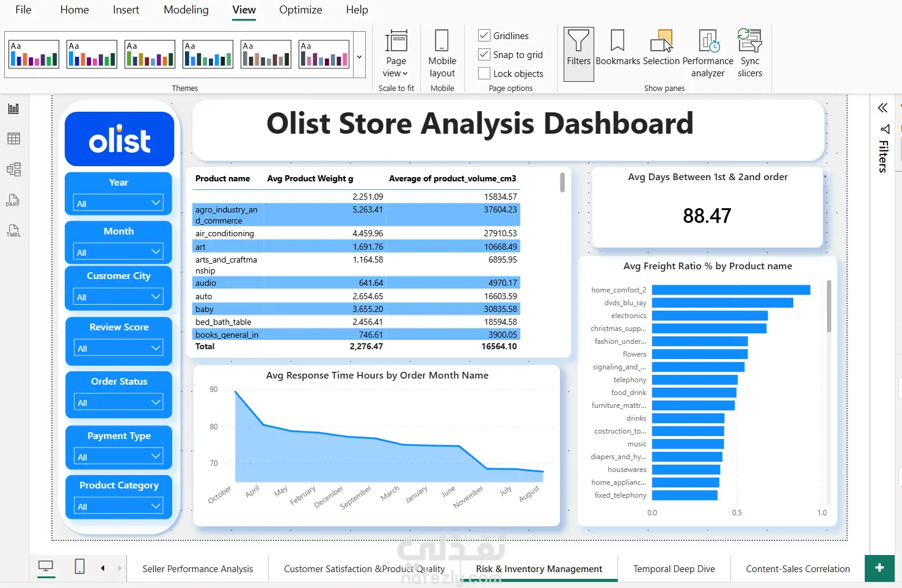Apply the fifth theme thumbnail
The image size is (902, 588).
[266, 54]
